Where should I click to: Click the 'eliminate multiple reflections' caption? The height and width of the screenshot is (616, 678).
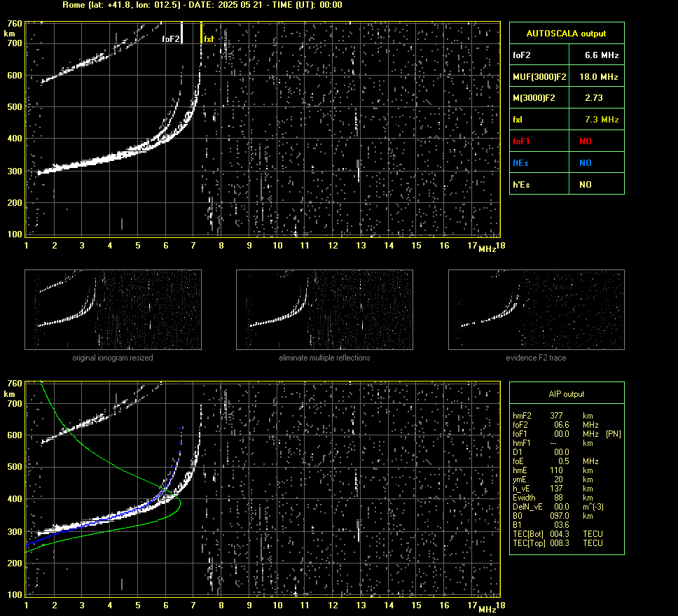tap(324, 358)
